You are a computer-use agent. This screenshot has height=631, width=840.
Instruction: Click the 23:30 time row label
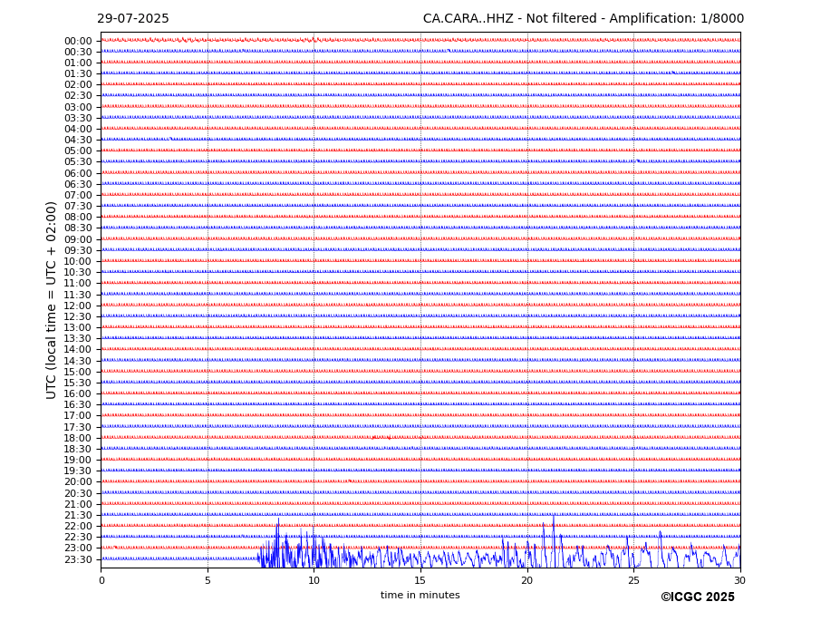tap(78, 559)
